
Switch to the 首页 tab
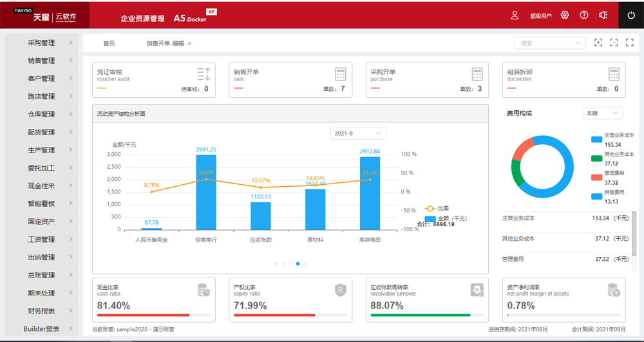point(109,44)
